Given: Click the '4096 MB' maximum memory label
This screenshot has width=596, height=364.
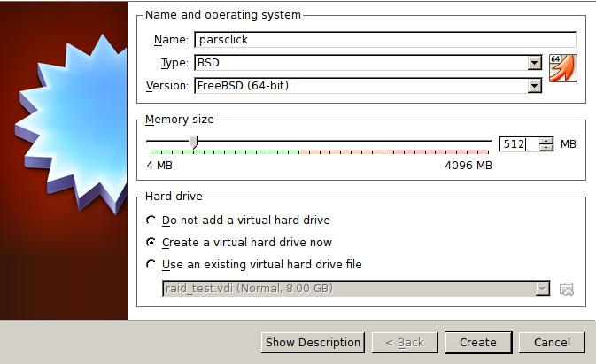Looking at the screenshot, I should click(468, 166).
